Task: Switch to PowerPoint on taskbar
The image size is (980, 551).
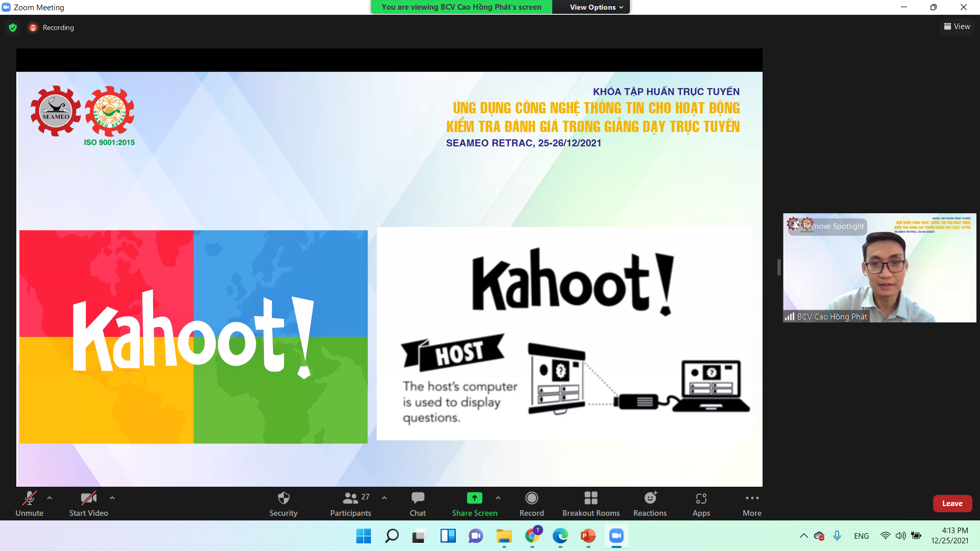Action: [588, 536]
